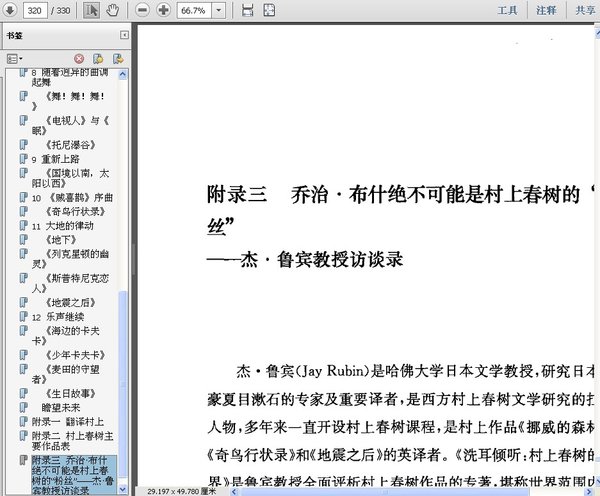
Task: Open bookmark 瞻望未来
Action: (60, 407)
